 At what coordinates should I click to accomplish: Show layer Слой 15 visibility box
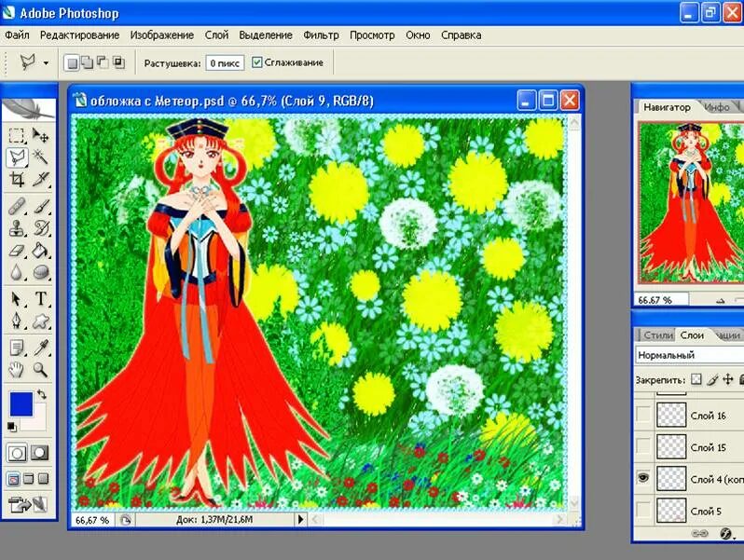643,446
